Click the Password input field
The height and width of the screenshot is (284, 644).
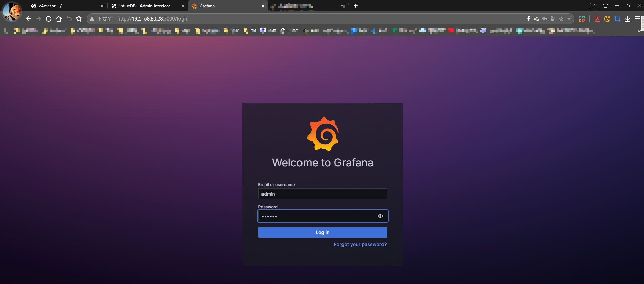click(x=323, y=216)
